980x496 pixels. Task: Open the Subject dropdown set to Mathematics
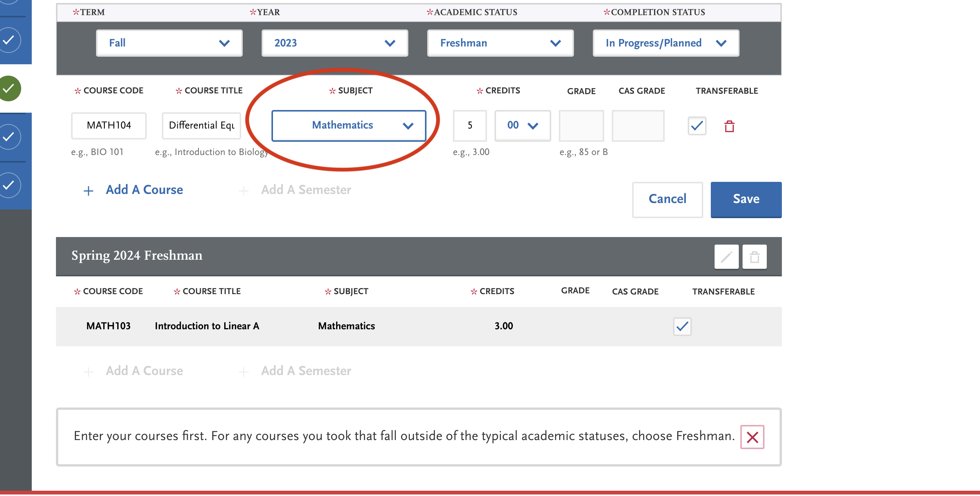click(349, 126)
